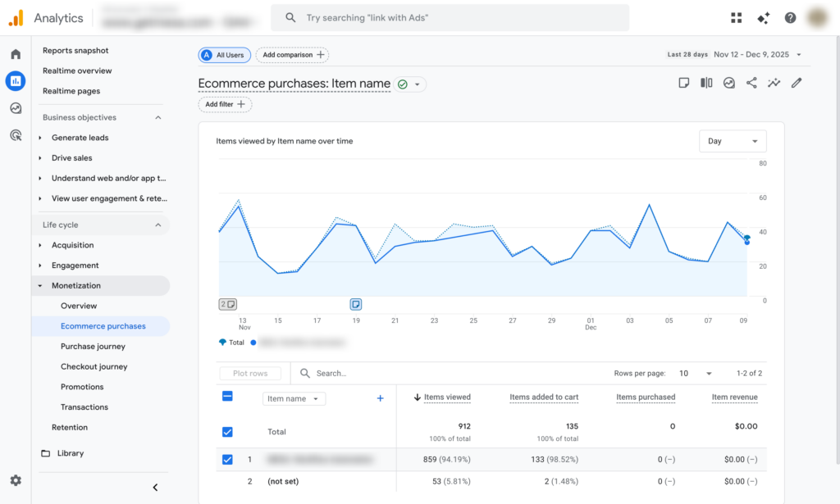This screenshot has width=840, height=504.
Task: Click the top search bar
Action: (450, 18)
